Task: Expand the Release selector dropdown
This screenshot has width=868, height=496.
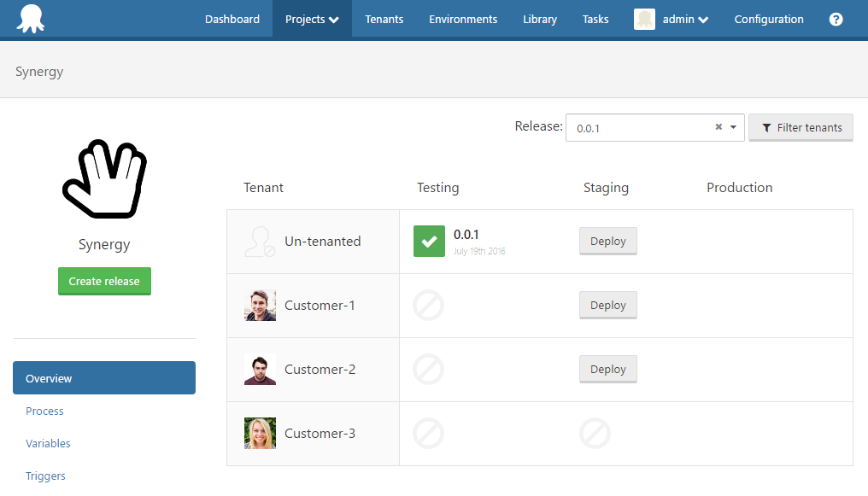Action: pyautogui.click(x=733, y=127)
